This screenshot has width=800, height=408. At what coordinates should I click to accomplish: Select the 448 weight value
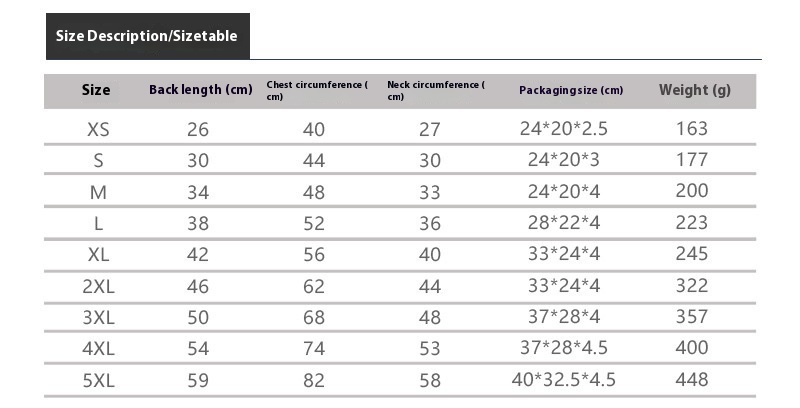pyautogui.click(x=691, y=380)
